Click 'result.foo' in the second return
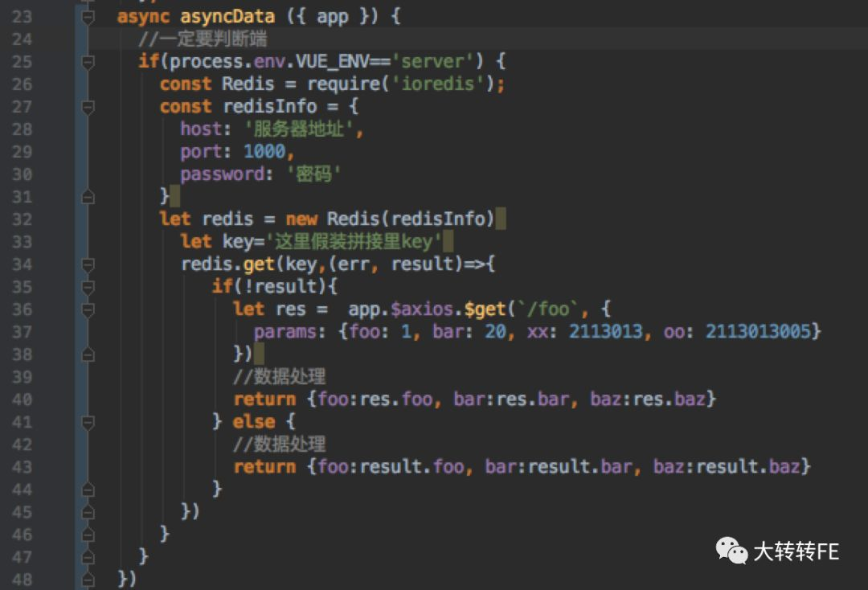The height and width of the screenshot is (590, 868). pyautogui.click(x=411, y=466)
